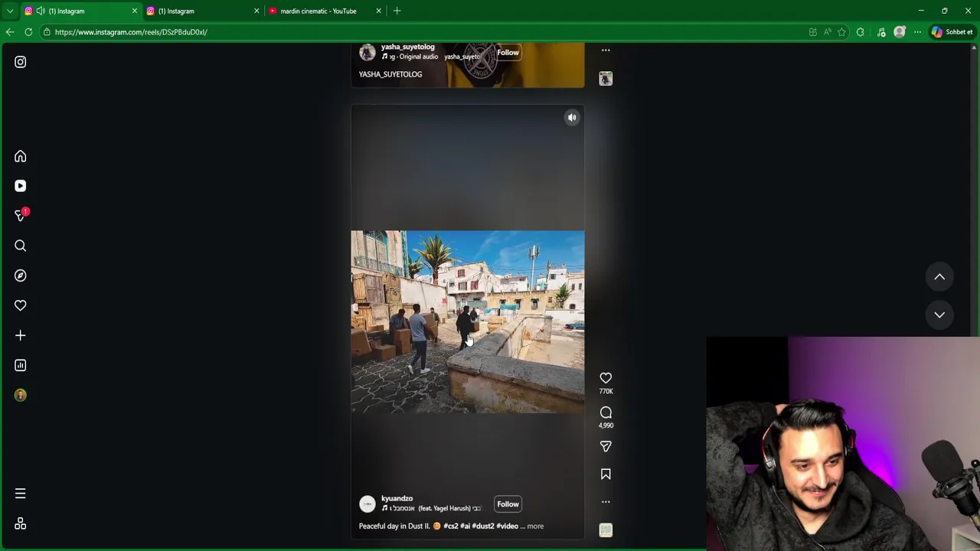Go to next reel with down arrow
Viewport: 980px width, 551px height.
939,315
